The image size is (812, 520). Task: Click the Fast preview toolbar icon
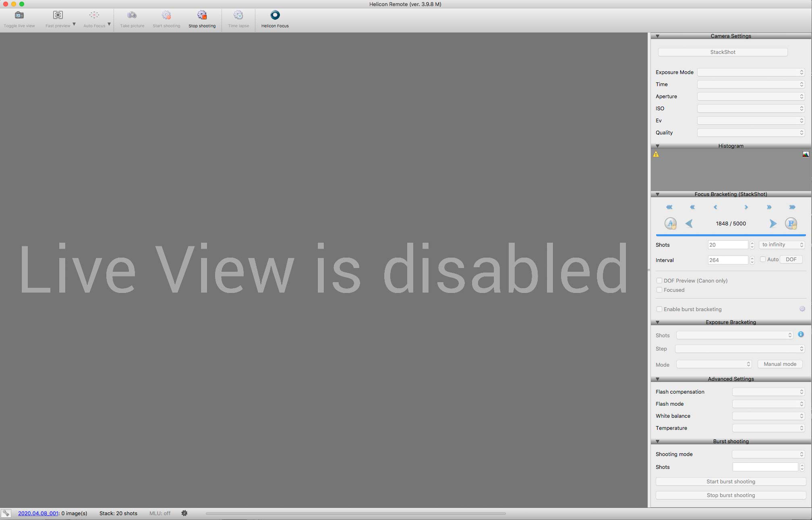[58, 15]
